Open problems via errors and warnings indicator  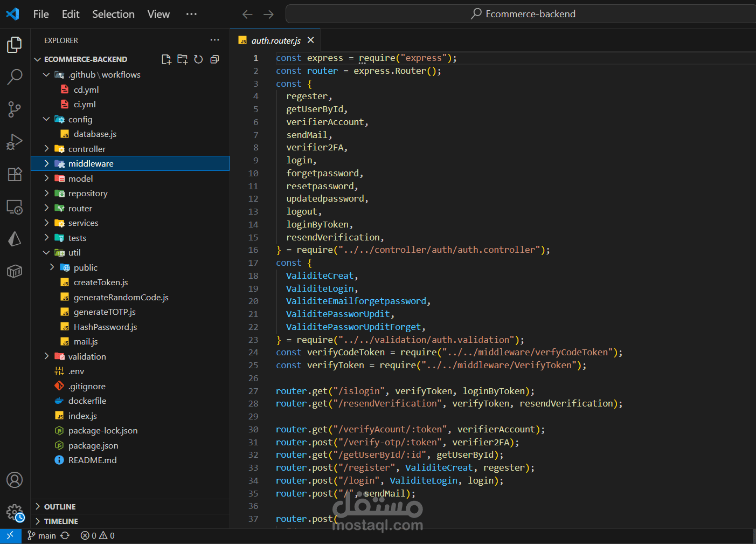[x=98, y=536]
